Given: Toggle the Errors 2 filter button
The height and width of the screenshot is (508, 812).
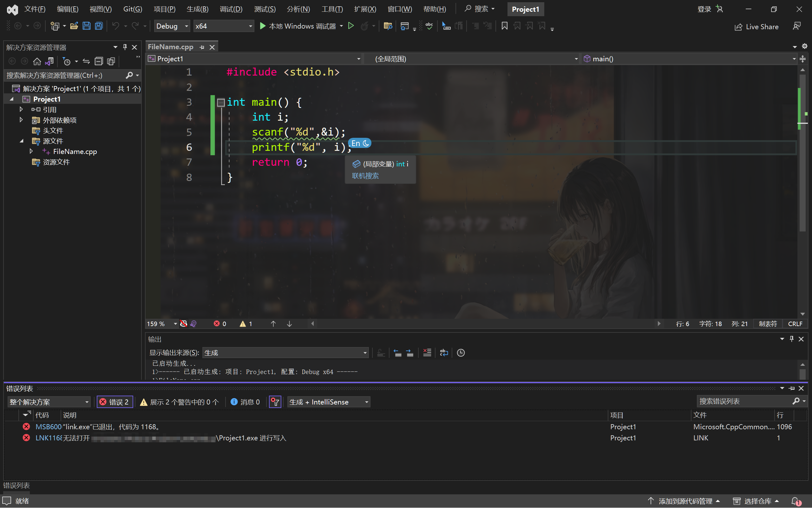Looking at the screenshot, I should pyautogui.click(x=115, y=402).
